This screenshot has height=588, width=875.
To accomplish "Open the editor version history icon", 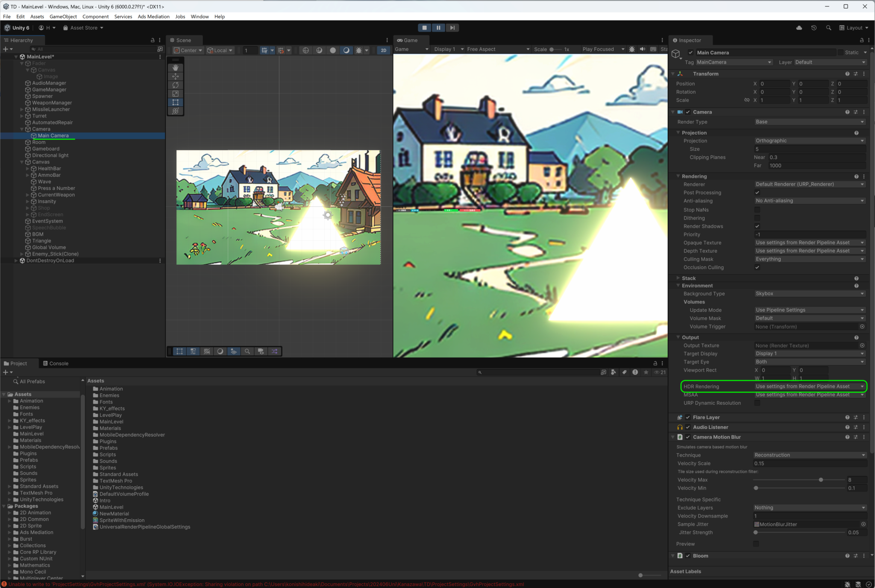I will pos(813,27).
